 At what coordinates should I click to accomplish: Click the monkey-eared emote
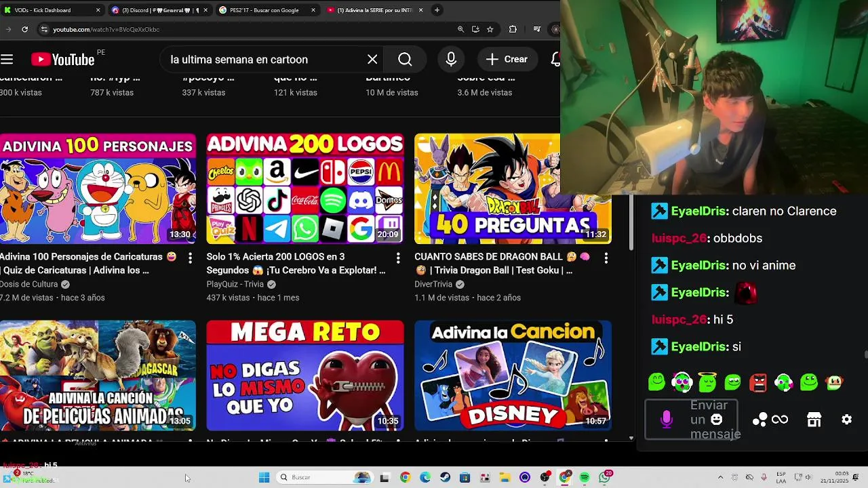[835, 382]
